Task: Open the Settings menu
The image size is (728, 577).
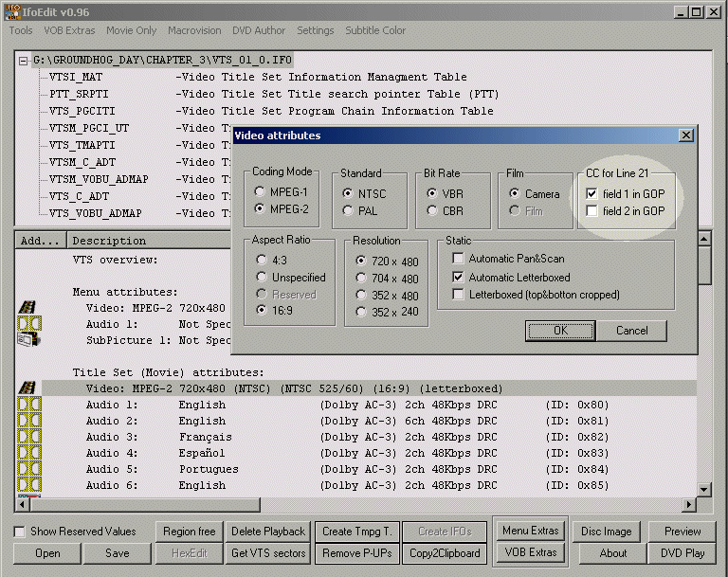Action: pyautogui.click(x=316, y=30)
